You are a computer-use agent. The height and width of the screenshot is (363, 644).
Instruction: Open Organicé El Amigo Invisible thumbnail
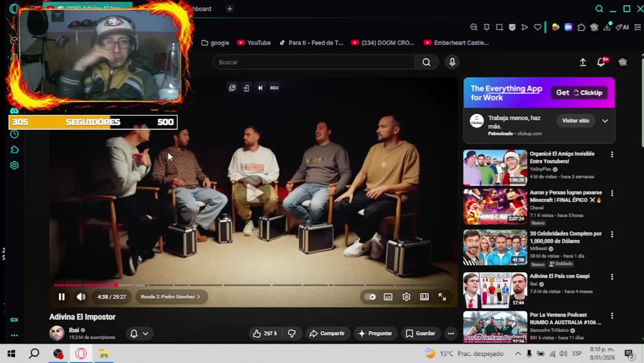click(x=495, y=167)
